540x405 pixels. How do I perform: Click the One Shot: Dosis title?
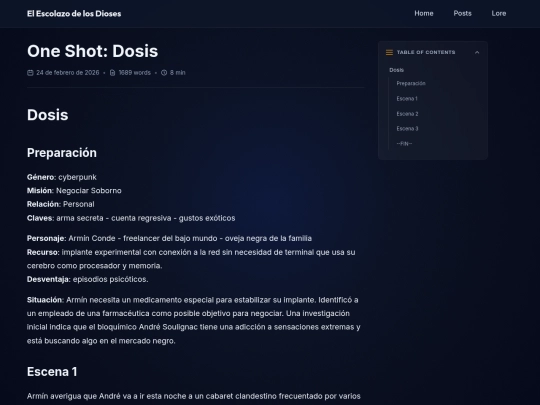pyautogui.click(x=92, y=51)
